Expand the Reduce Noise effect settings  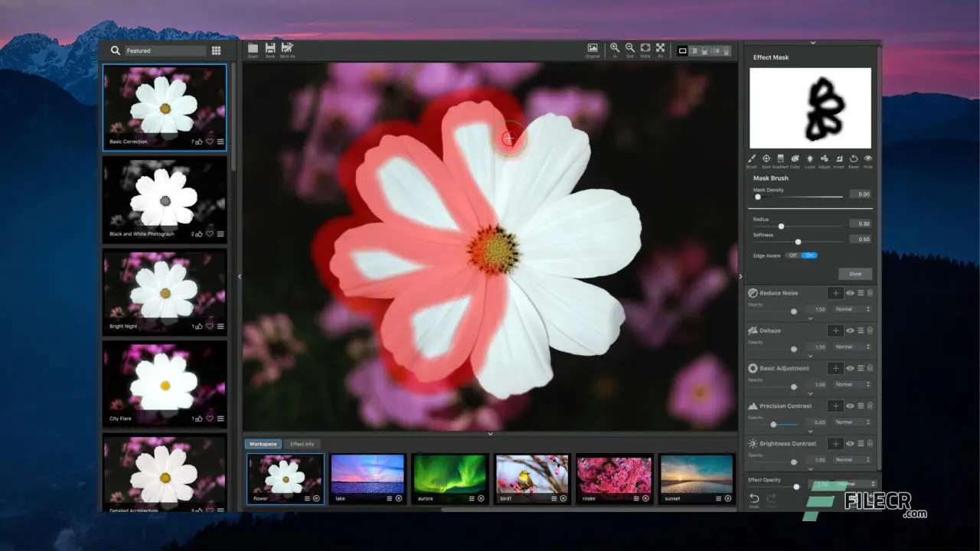pyautogui.click(x=810, y=318)
